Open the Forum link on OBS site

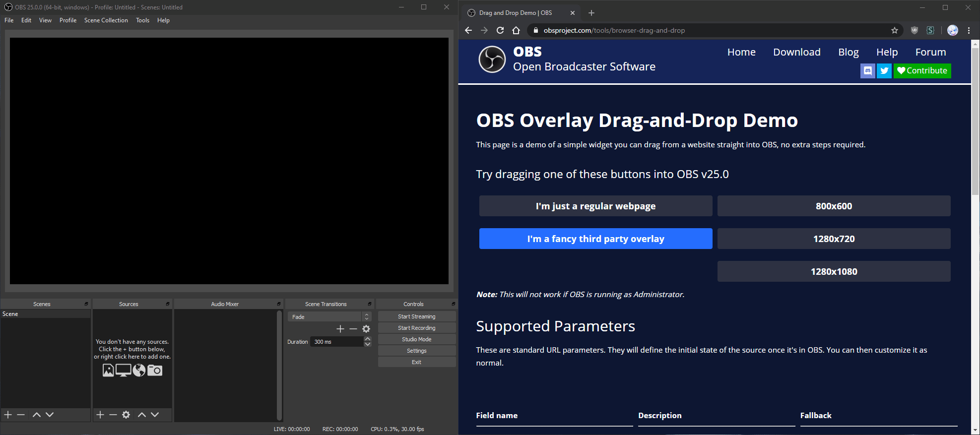pos(931,52)
